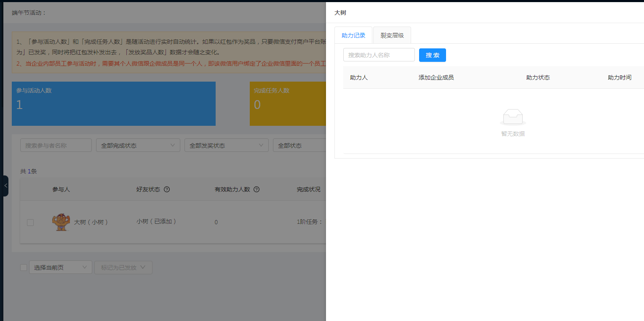Screen dimensions: 644x321
Task: Click the 共 1条 record count text
Action: pos(29,171)
